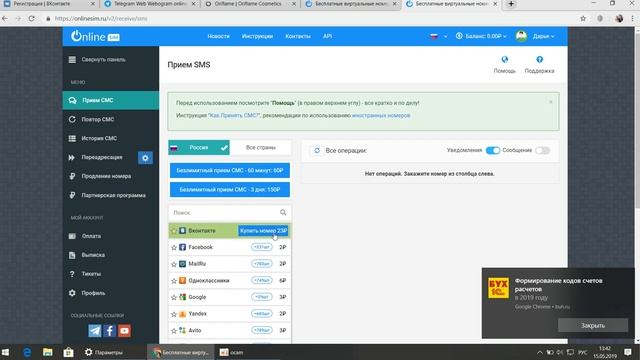Select the MailRu service row
Viewport: 640px width, 360px height.
click(x=230, y=264)
